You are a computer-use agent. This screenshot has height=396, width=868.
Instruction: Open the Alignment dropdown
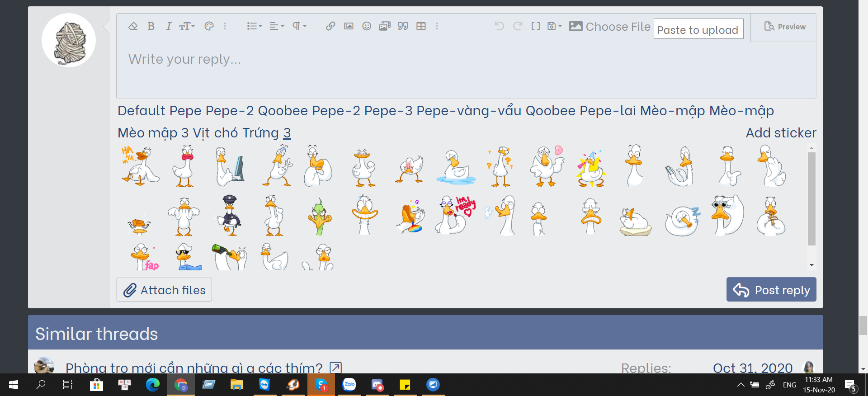tap(277, 26)
